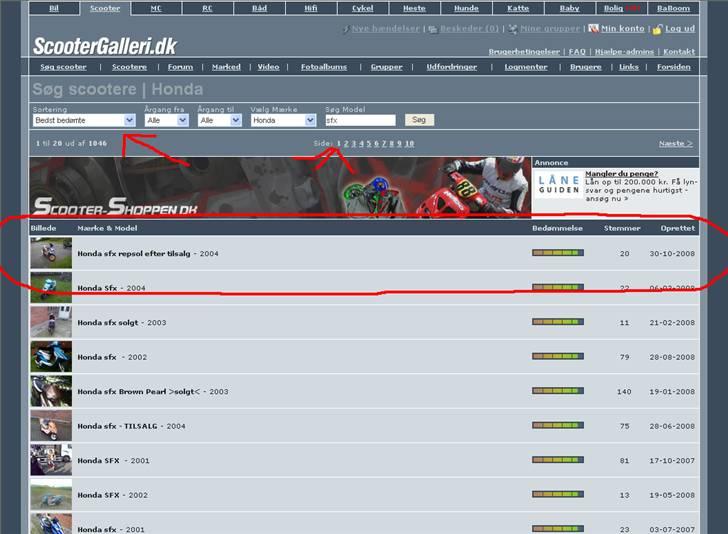Expand the Vælg Mærke dropdown

pyautogui.click(x=282, y=120)
